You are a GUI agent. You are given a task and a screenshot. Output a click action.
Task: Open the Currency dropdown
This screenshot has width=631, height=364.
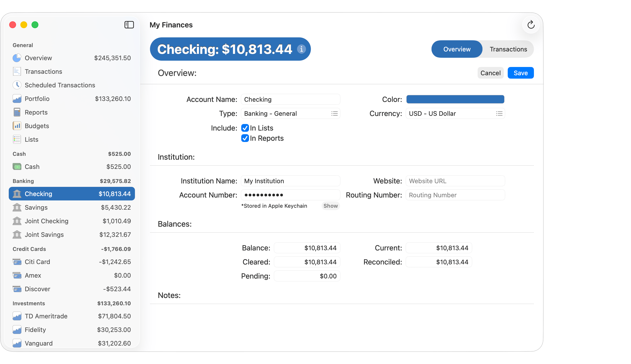coord(499,113)
